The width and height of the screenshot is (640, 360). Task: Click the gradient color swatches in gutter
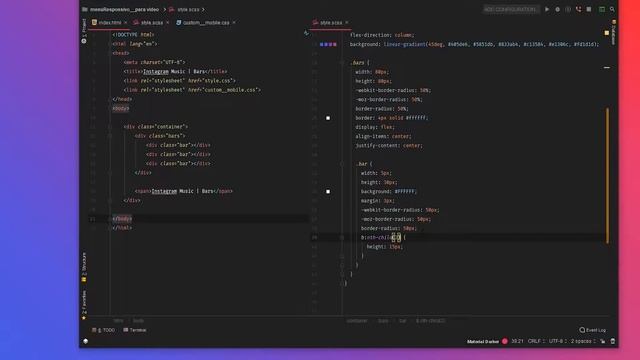click(328, 44)
